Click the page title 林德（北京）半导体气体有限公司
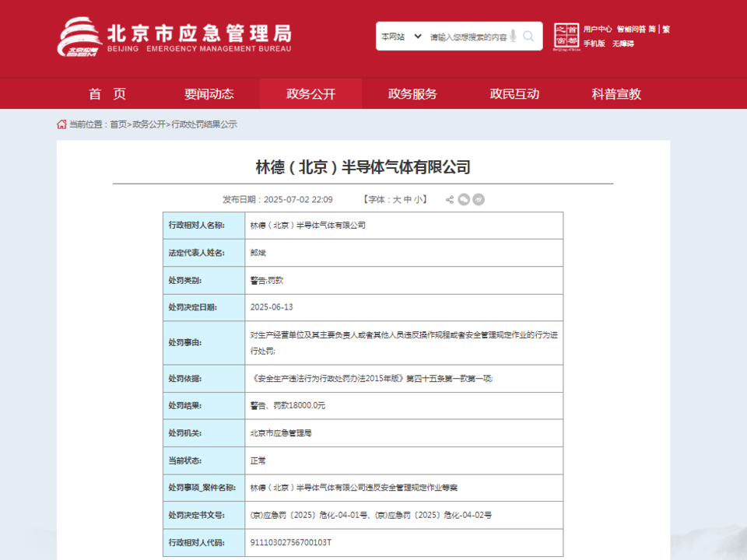This screenshot has width=747, height=560. click(363, 167)
